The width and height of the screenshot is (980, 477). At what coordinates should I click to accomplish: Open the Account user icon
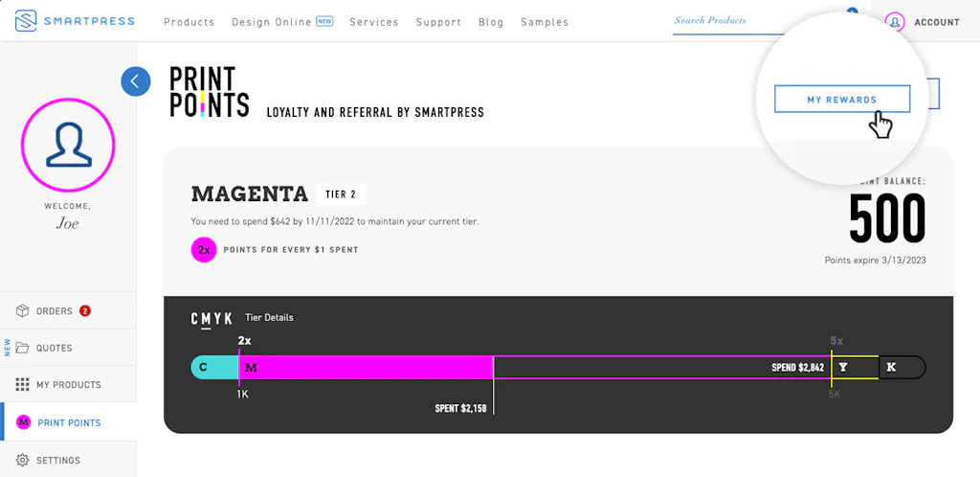895,22
